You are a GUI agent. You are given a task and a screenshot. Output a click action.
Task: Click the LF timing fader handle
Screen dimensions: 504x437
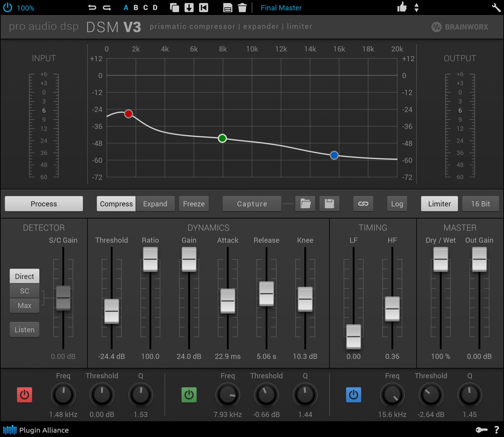354,337
